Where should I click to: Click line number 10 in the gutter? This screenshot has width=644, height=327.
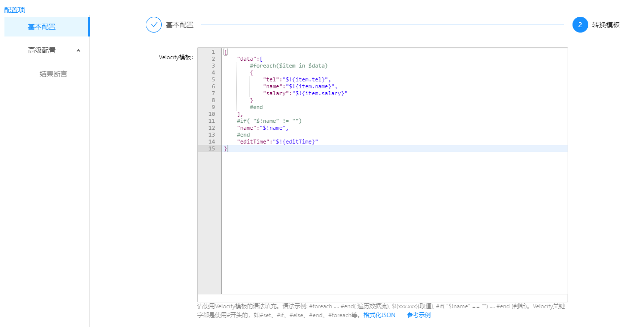coord(212,114)
